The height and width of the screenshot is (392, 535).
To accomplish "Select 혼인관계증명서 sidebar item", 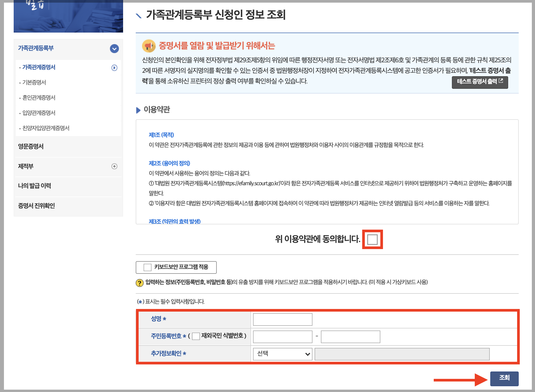I will (x=39, y=98).
